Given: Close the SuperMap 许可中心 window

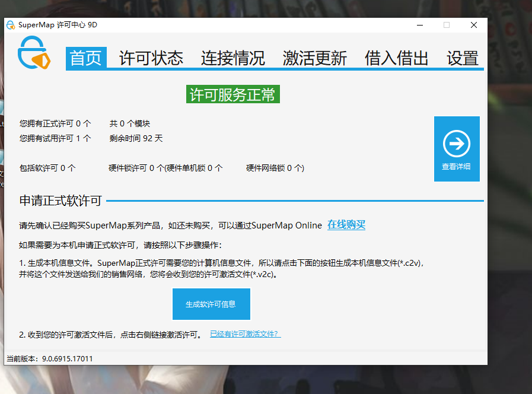Looking at the screenshot, I should [x=474, y=25].
